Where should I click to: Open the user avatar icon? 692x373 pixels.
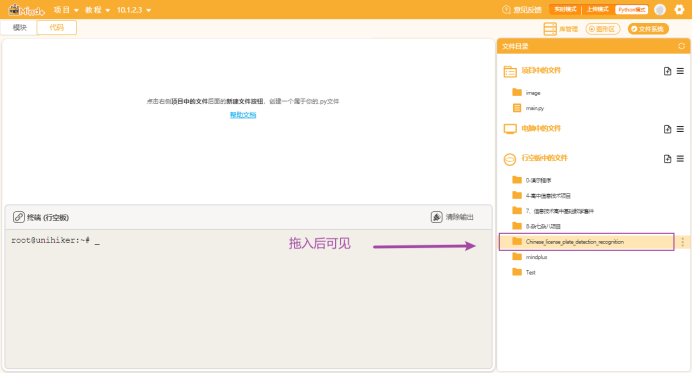click(x=660, y=10)
